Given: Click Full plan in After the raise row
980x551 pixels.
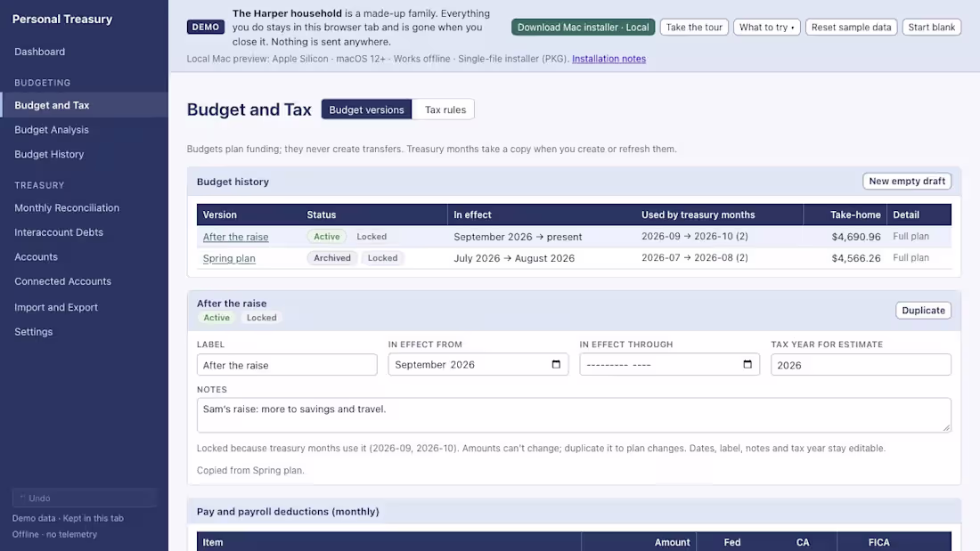Looking at the screenshot, I should [911, 236].
